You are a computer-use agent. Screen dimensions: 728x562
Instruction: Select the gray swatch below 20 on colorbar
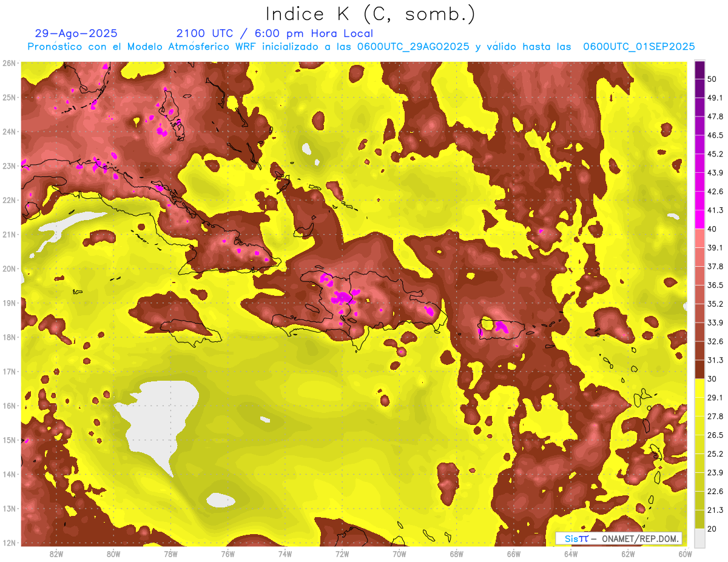pos(699,537)
